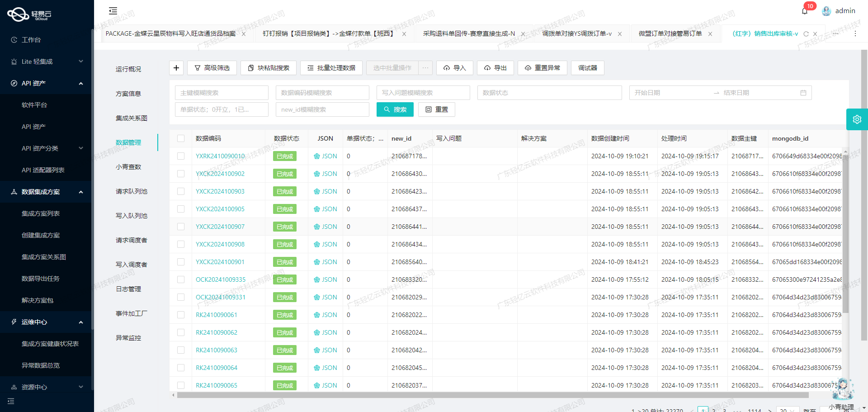Open more options next to 选中批量操作
Image resolution: width=868 pixels, height=412 pixels.
click(425, 67)
